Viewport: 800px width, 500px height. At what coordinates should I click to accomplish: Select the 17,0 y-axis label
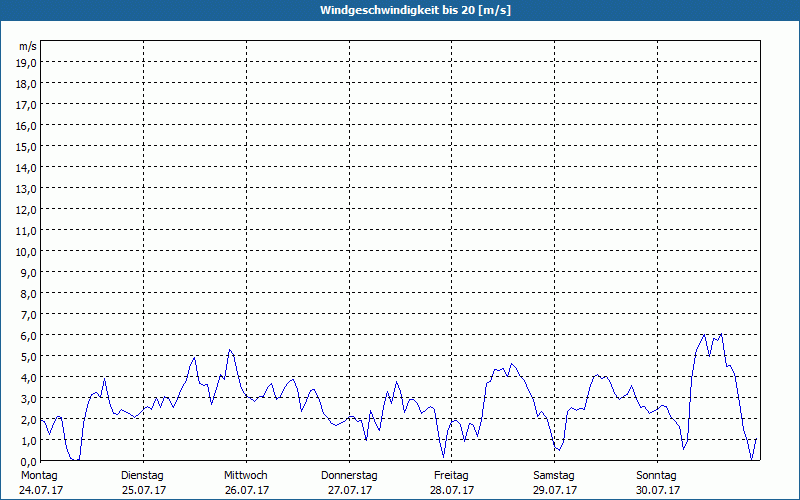pyautogui.click(x=26, y=105)
